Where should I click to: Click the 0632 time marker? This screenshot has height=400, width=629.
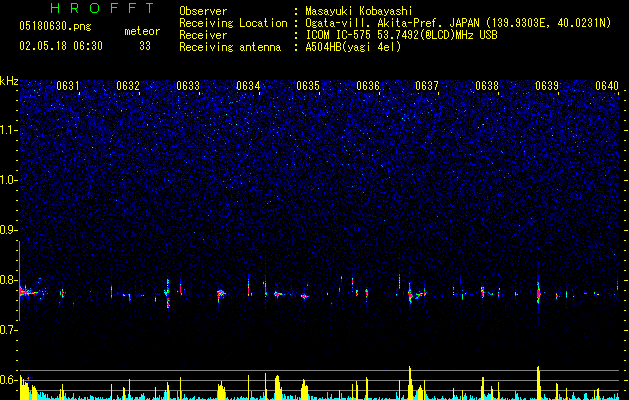click(128, 86)
